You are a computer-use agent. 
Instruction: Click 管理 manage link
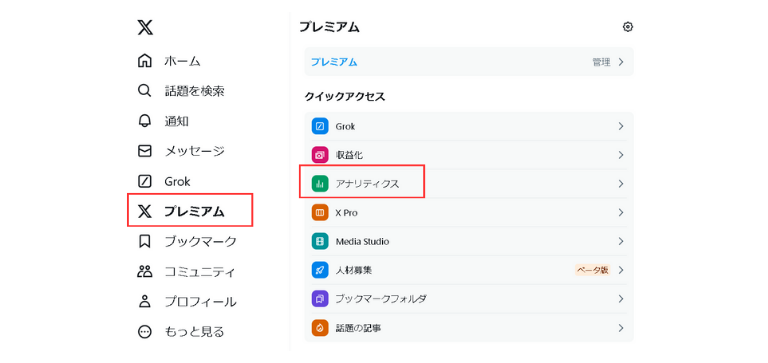pyautogui.click(x=601, y=62)
